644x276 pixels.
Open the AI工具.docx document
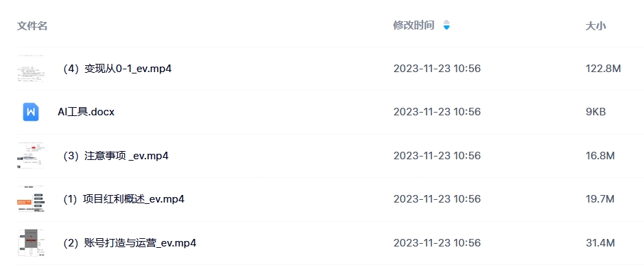86,112
